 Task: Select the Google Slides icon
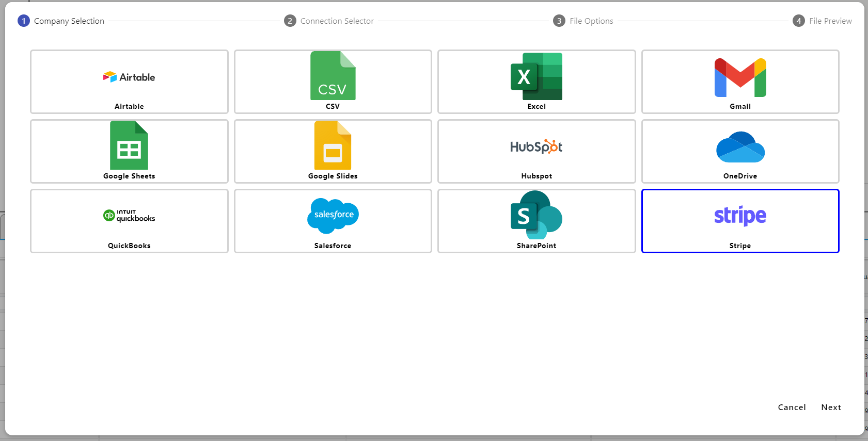(333, 145)
